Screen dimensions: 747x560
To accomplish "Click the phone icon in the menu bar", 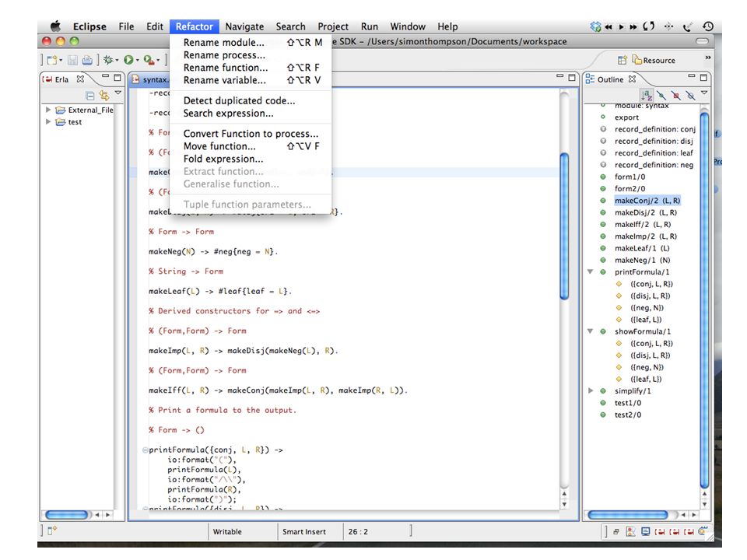I will [687, 26].
